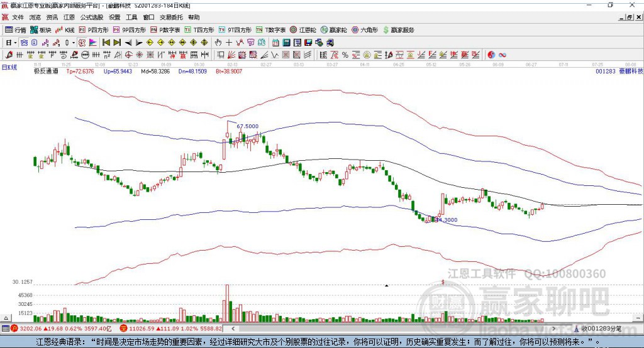Click the volume panel up-triangle button
The height and width of the screenshot is (348, 644).
(x=6, y=318)
